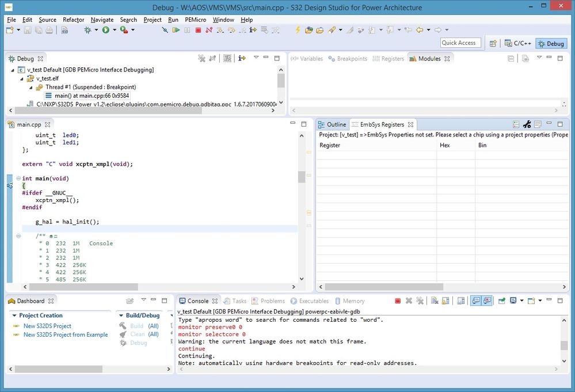Open the dropdown next to Debug launch icon

pyautogui.click(x=96, y=30)
